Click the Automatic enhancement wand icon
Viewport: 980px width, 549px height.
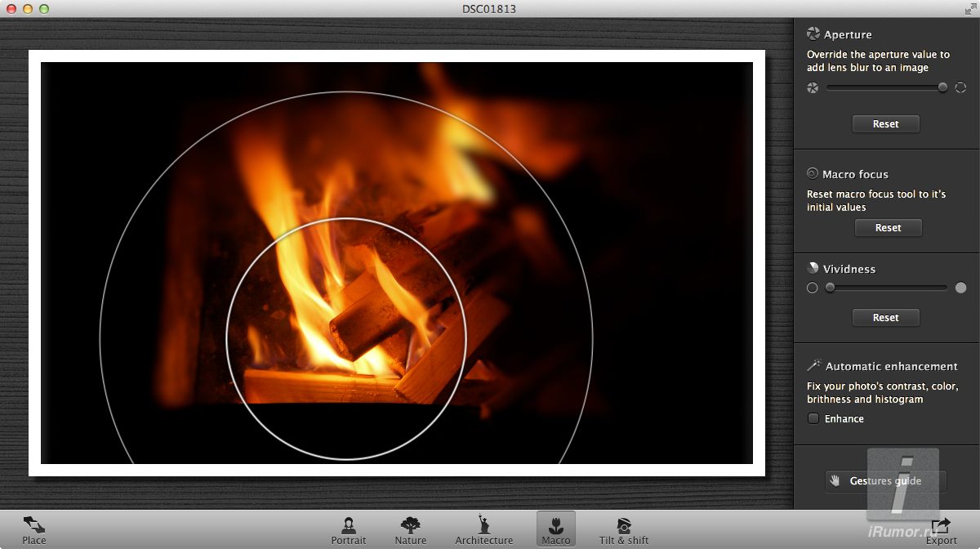(x=813, y=365)
